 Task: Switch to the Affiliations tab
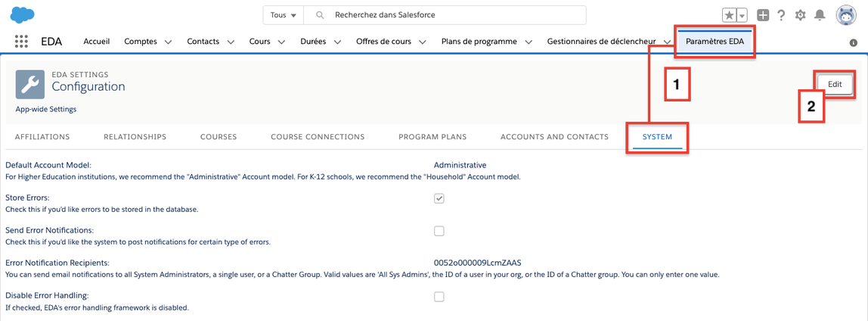pyautogui.click(x=42, y=137)
